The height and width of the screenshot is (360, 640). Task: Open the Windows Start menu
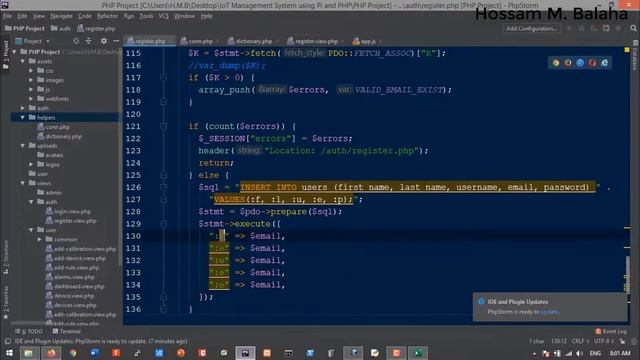click(x=9, y=353)
